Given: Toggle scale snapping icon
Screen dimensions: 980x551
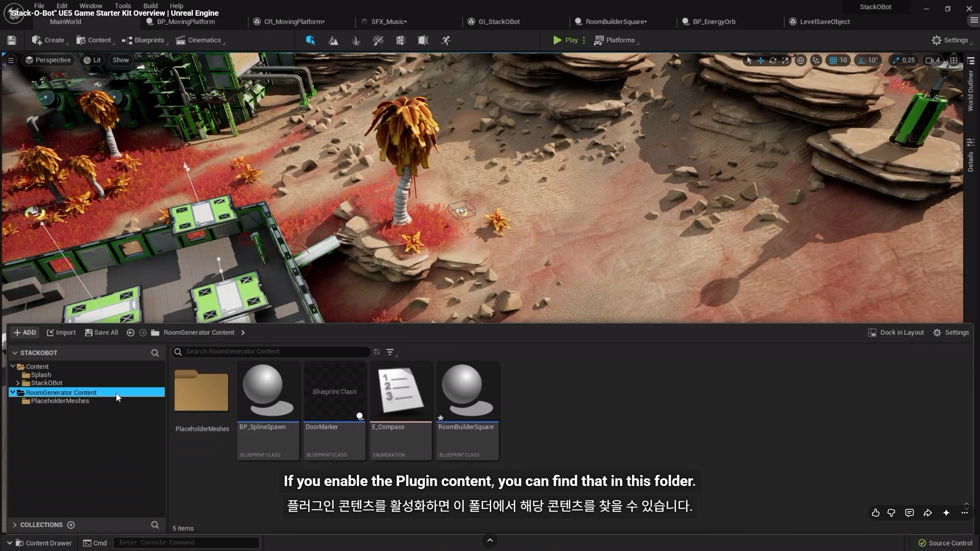Looking at the screenshot, I should coord(896,60).
